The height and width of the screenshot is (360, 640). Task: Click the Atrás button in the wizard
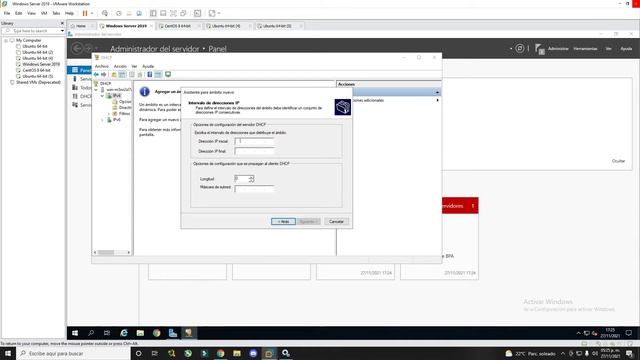tap(283, 221)
